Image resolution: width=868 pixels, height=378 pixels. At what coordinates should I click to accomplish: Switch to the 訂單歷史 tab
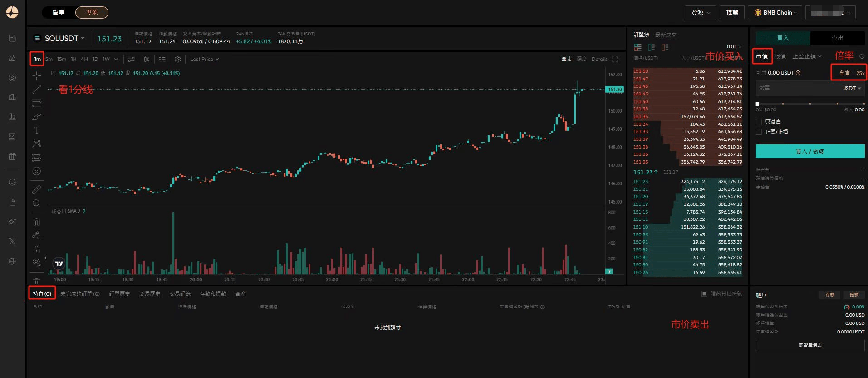click(119, 294)
